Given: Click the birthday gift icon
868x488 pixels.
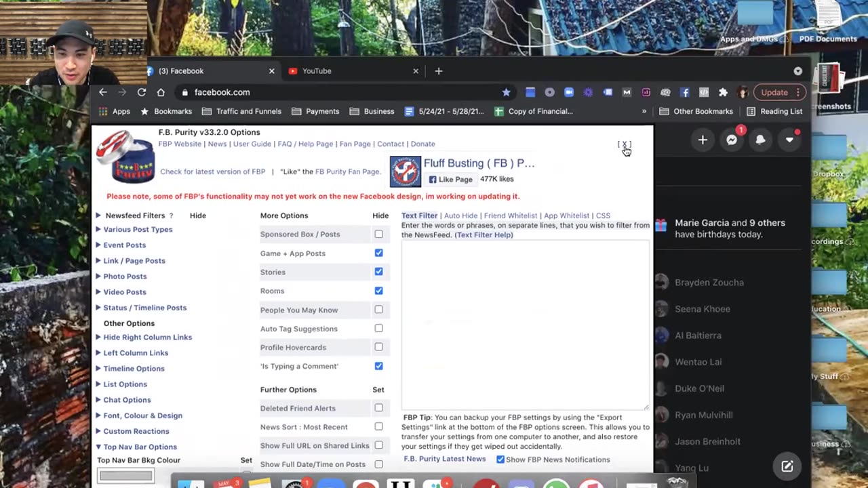Looking at the screenshot, I should pos(660,224).
